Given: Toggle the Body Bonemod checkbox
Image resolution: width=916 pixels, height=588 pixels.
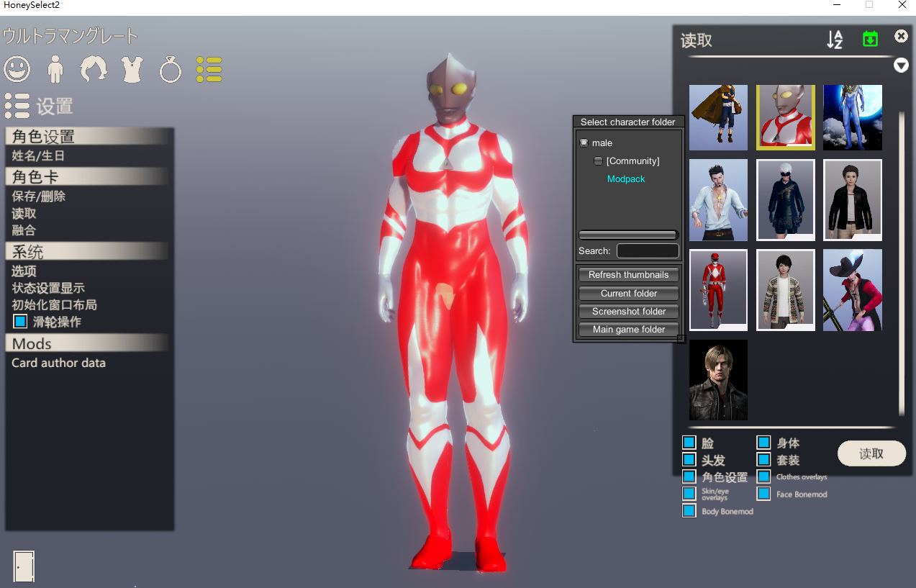Looking at the screenshot, I should point(689,511).
